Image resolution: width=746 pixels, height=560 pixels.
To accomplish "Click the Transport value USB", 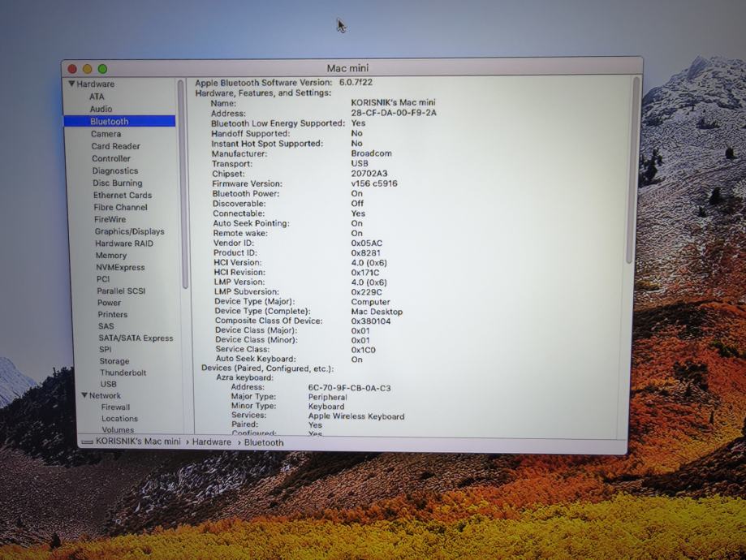I will tap(360, 163).
